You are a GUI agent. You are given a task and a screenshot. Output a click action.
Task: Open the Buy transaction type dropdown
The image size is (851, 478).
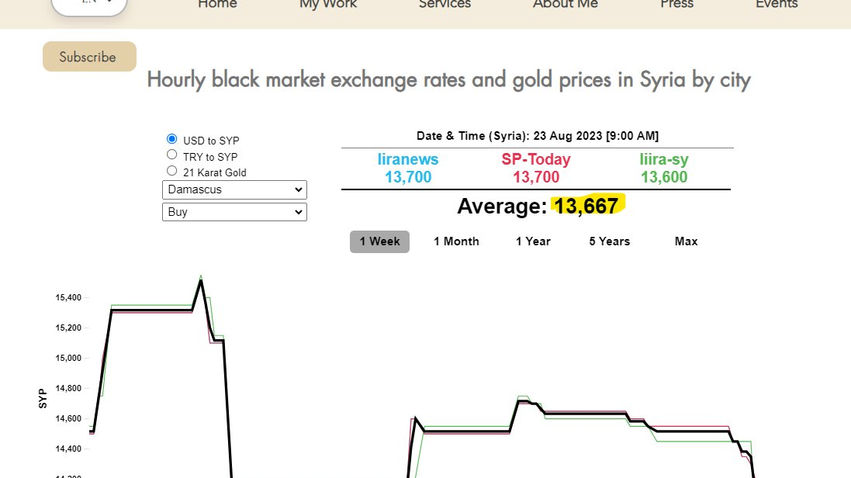(x=234, y=212)
